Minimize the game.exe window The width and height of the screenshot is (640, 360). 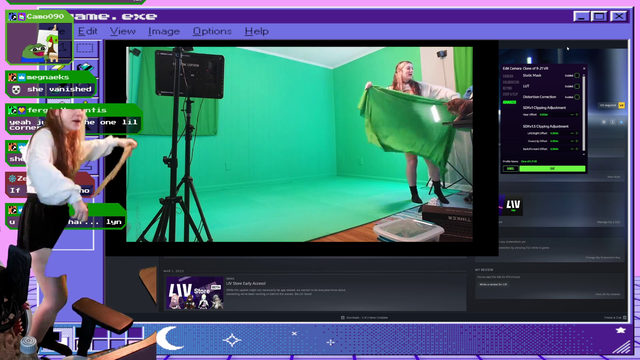581,16
